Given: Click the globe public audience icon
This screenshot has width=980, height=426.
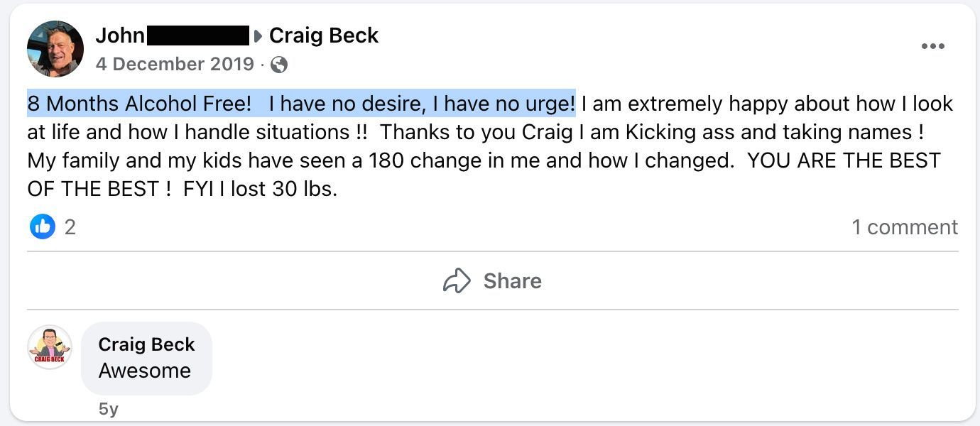Looking at the screenshot, I should [279, 65].
